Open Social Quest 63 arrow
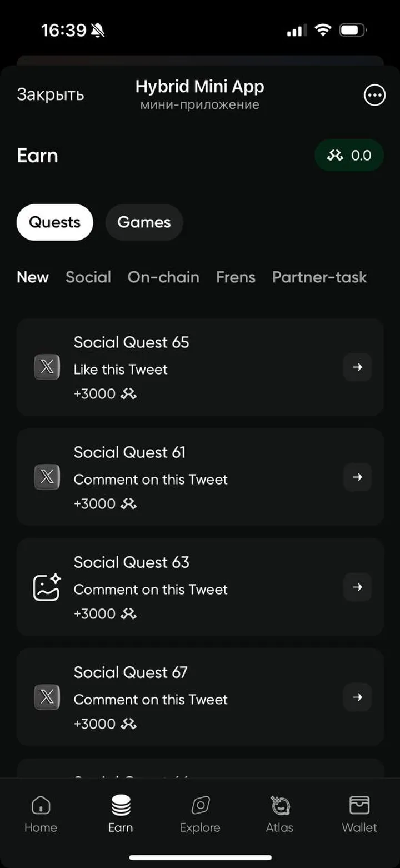400x868 pixels. (x=357, y=587)
